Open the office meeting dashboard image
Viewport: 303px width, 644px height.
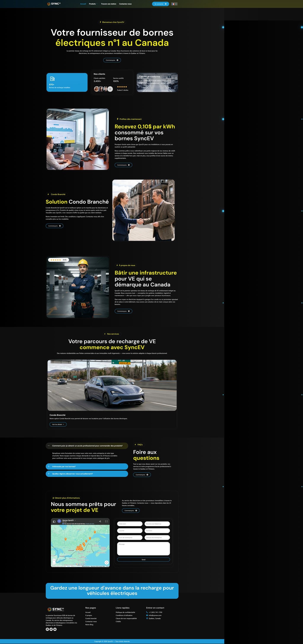(78, 139)
